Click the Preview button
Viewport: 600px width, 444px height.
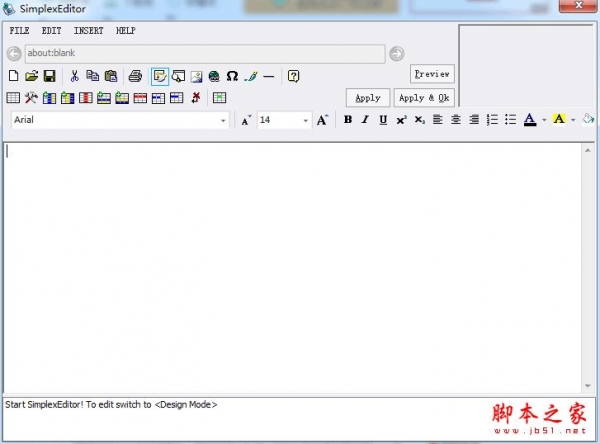point(432,74)
